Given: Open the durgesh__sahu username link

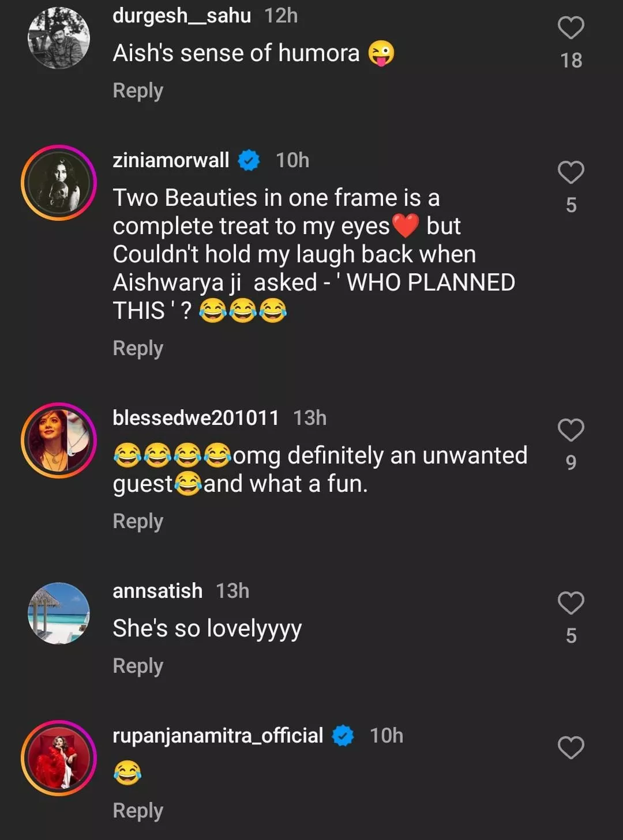Looking at the screenshot, I should pyautogui.click(x=182, y=16).
